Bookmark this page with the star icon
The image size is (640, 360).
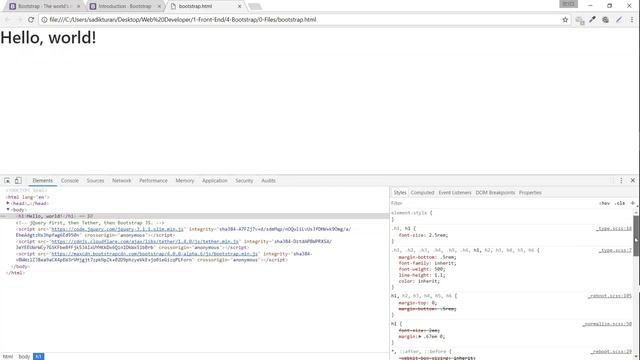click(565, 20)
